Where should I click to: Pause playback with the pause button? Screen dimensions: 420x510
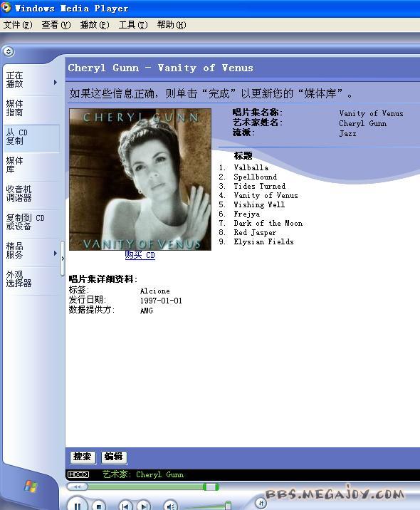pyautogui.click(x=78, y=504)
